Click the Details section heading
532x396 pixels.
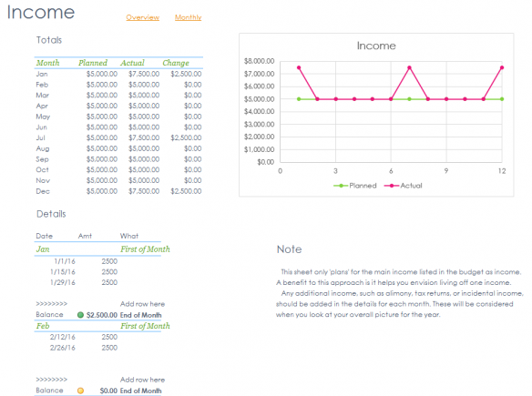coord(51,214)
